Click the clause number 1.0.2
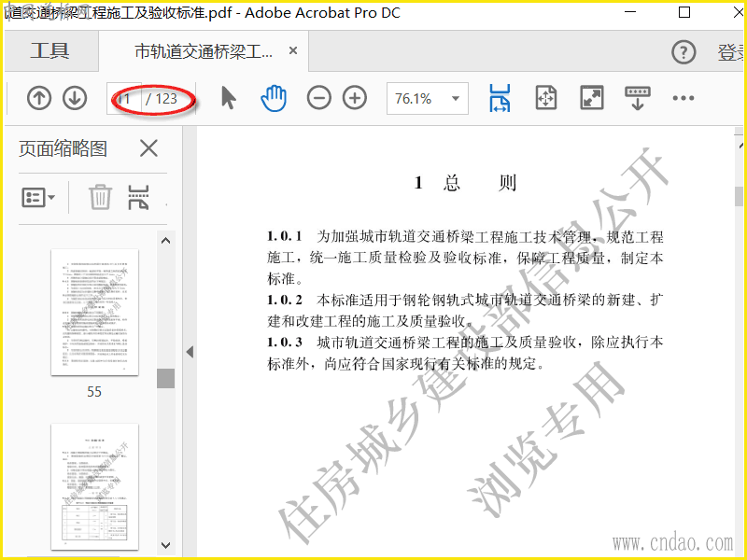Image resolution: width=747 pixels, height=560 pixels. (285, 300)
